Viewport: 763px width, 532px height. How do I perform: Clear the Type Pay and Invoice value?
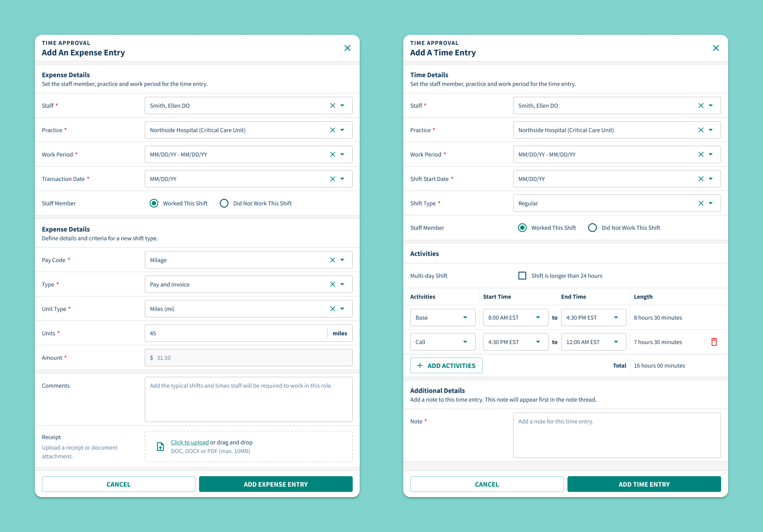point(333,284)
